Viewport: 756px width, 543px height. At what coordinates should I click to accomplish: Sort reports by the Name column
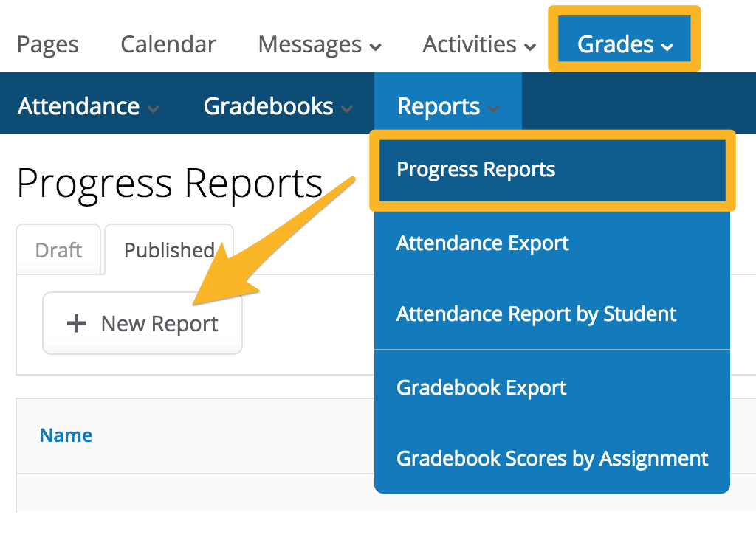(65, 435)
